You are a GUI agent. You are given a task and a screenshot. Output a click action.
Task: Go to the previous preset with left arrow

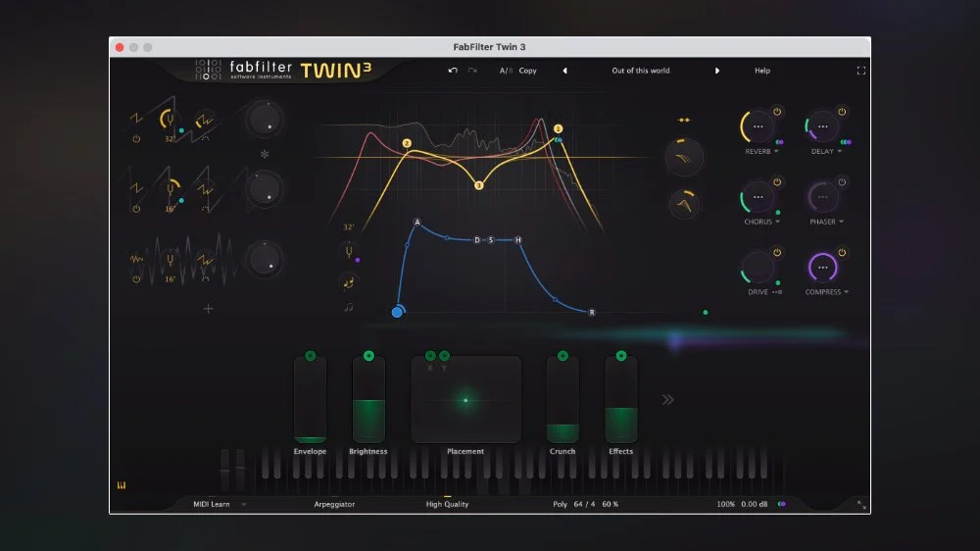pyautogui.click(x=565, y=71)
